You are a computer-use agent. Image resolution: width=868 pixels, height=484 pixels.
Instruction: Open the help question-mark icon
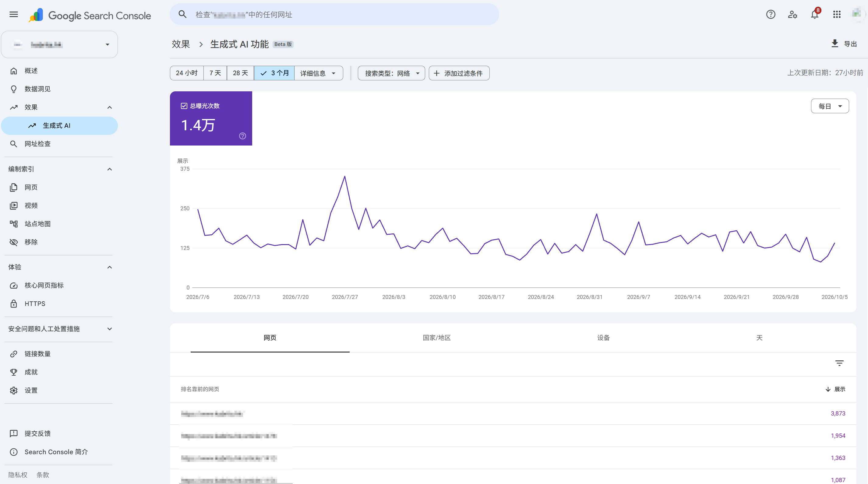point(770,15)
